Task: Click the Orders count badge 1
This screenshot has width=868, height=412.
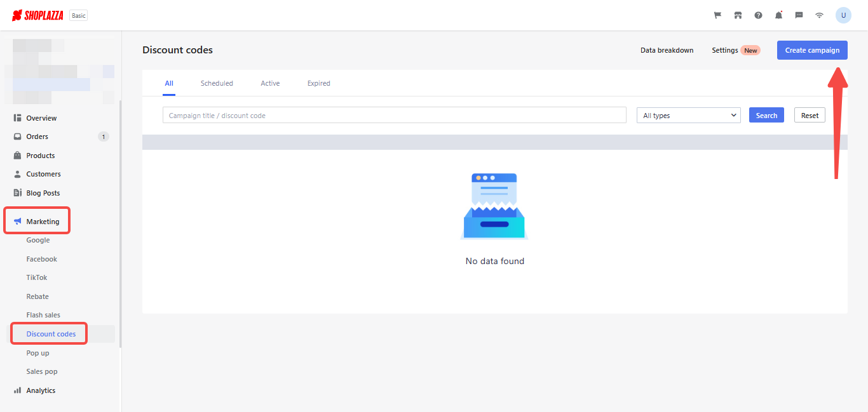Action: click(x=103, y=136)
